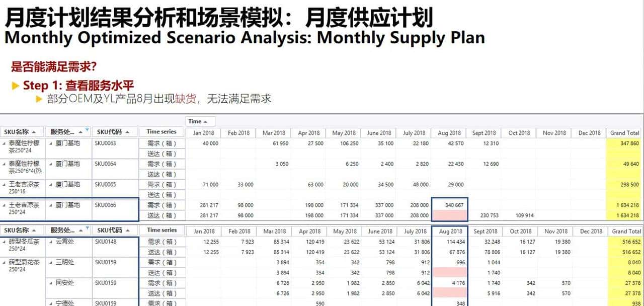Click the filter icon on 服务处 column
Viewport: 644px width, 306px height.
click(88, 130)
